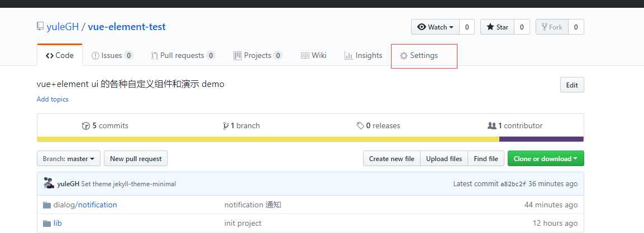The width and height of the screenshot is (644, 233).
Task: Click the fork icon on Fork button
Action: point(544,27)
